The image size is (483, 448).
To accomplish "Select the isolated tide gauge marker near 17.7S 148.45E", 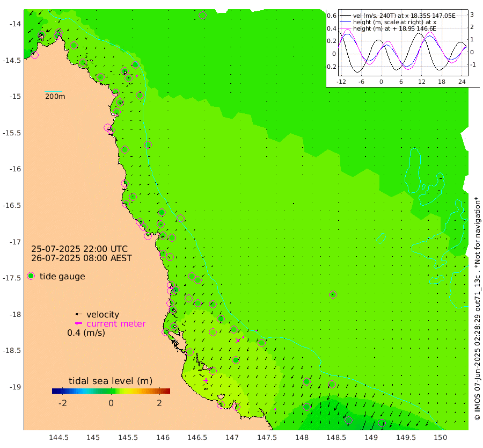I will click(333, 295).
